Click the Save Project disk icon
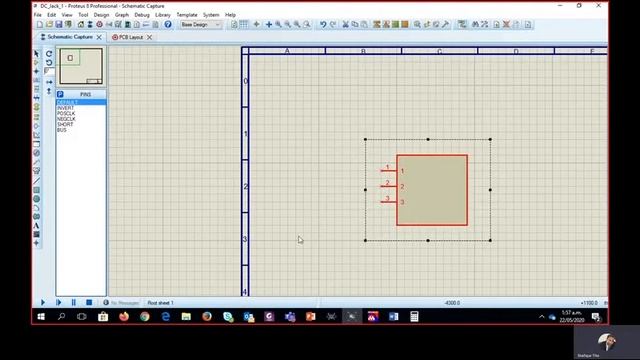This screenshot has width=640, height=360. (58, 24)
